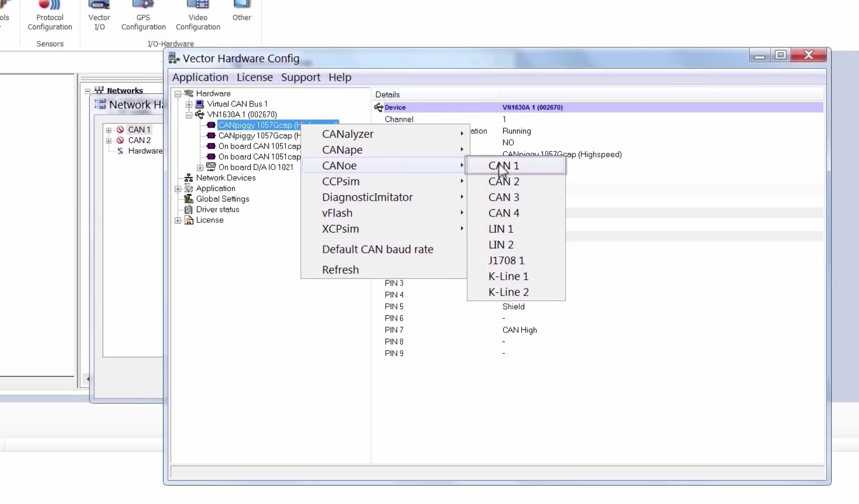Open Protocol Configuration in the ribbon
859x504 pixels.
(x=50, y=16)
